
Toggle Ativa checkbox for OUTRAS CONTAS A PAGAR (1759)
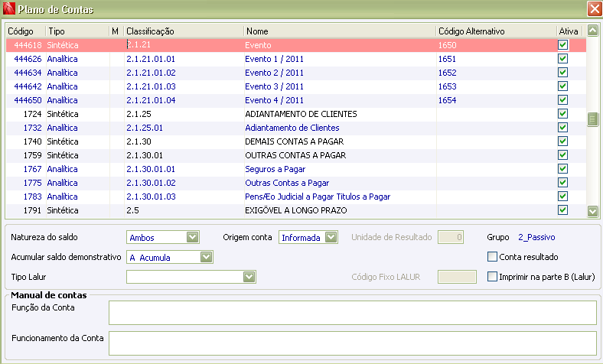pos(562,155)
